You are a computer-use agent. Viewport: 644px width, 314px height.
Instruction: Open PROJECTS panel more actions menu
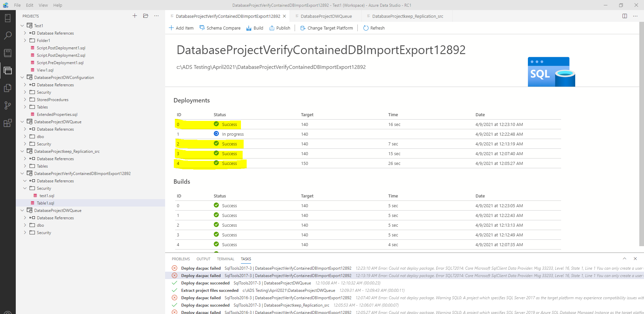[156, 16]
